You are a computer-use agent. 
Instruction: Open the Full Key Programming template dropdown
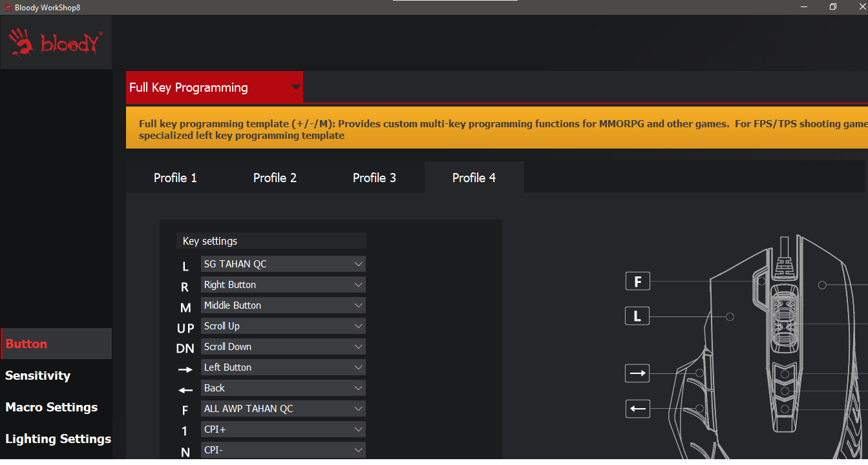click(x=214, y=87)
